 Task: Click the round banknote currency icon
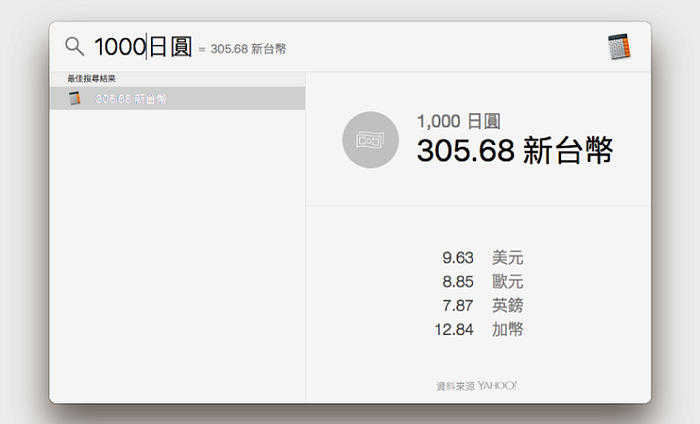[x=370, y=140]
